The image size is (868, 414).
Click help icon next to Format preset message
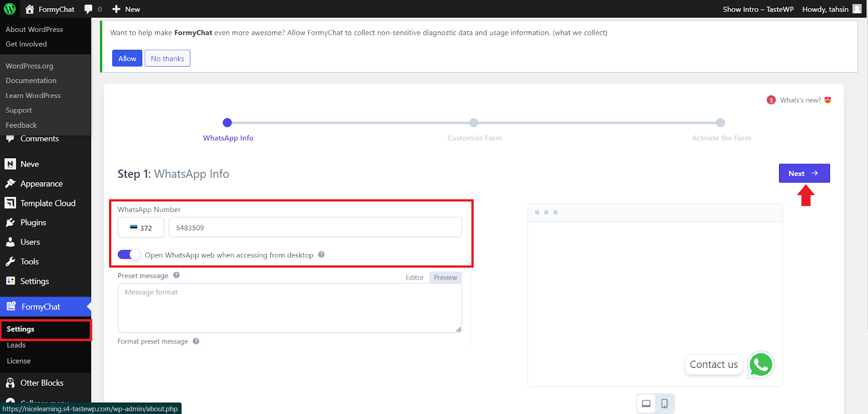[196, 341]
